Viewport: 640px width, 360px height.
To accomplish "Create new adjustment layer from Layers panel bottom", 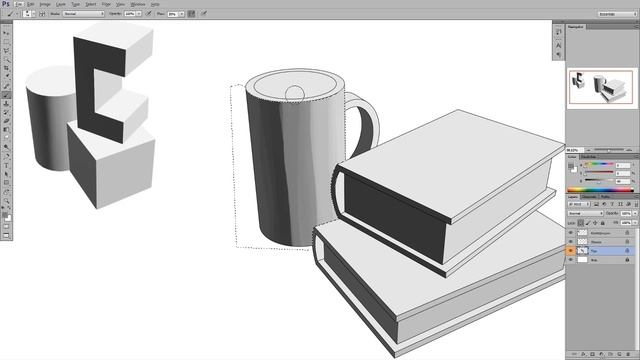I will click(x=601, y=354).
